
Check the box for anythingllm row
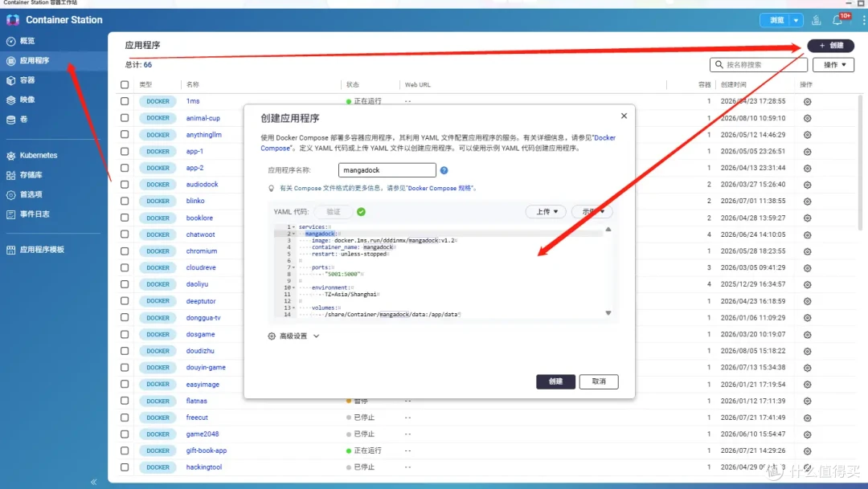pyautogui.click(x=125, y=134)
